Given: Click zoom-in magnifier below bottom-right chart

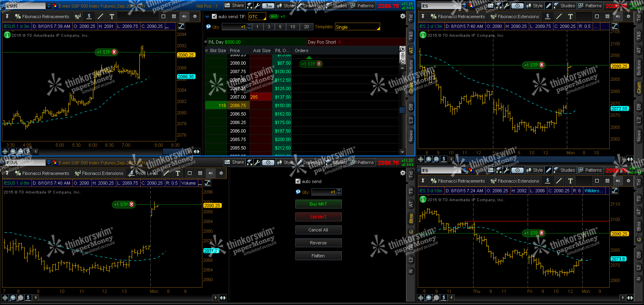Looking at the screenshot, I should pos(429,298).
